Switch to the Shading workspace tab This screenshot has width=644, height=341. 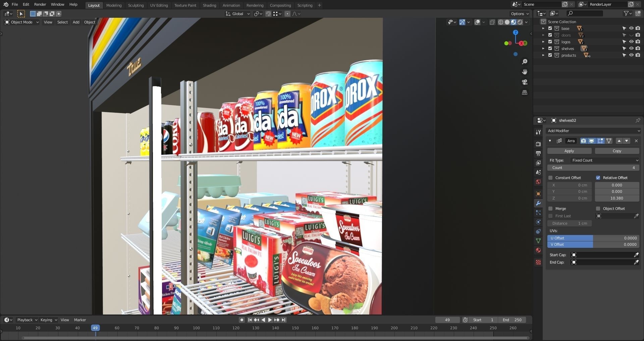click(x=209, y=5)
